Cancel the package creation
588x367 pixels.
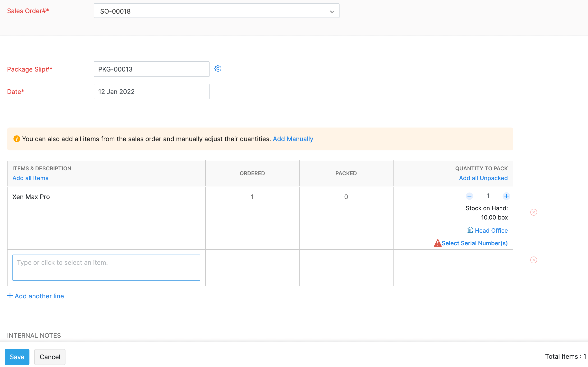click(x=50, y=357)
